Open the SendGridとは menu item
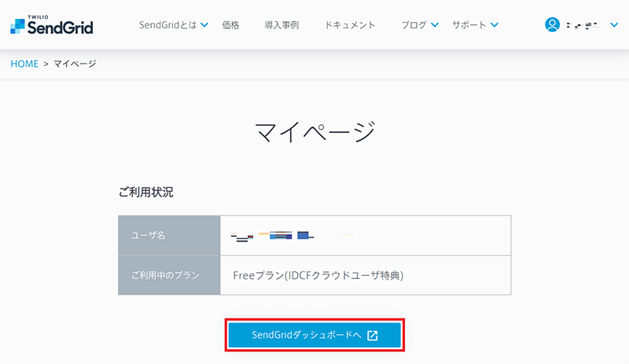The width and height of the screenshot is (629, 364). 168,25
